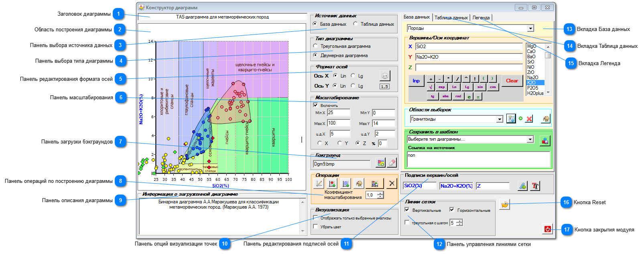The image size is (644, 254).
Task: Click the e constant key on keypad
Action: point(469,96)
